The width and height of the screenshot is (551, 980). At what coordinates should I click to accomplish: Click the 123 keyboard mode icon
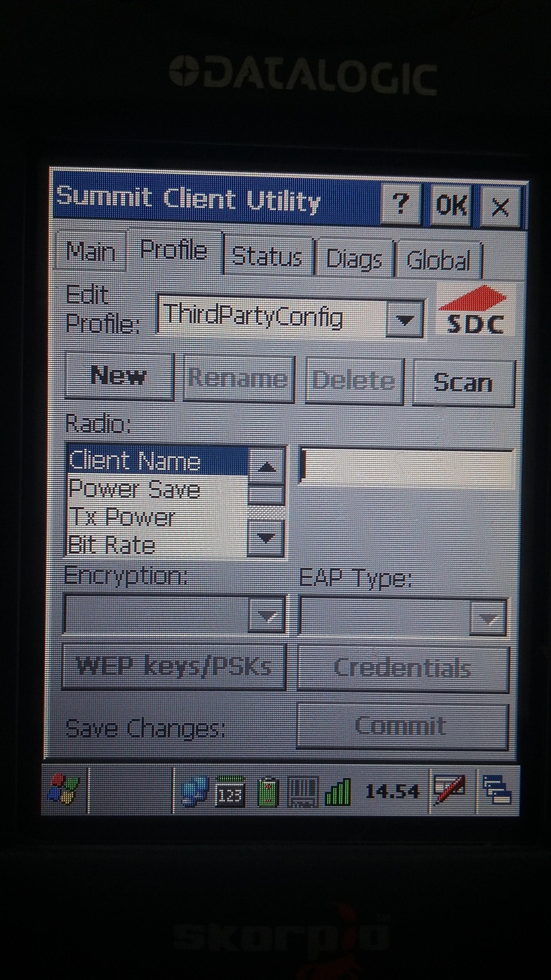(230, 792)
